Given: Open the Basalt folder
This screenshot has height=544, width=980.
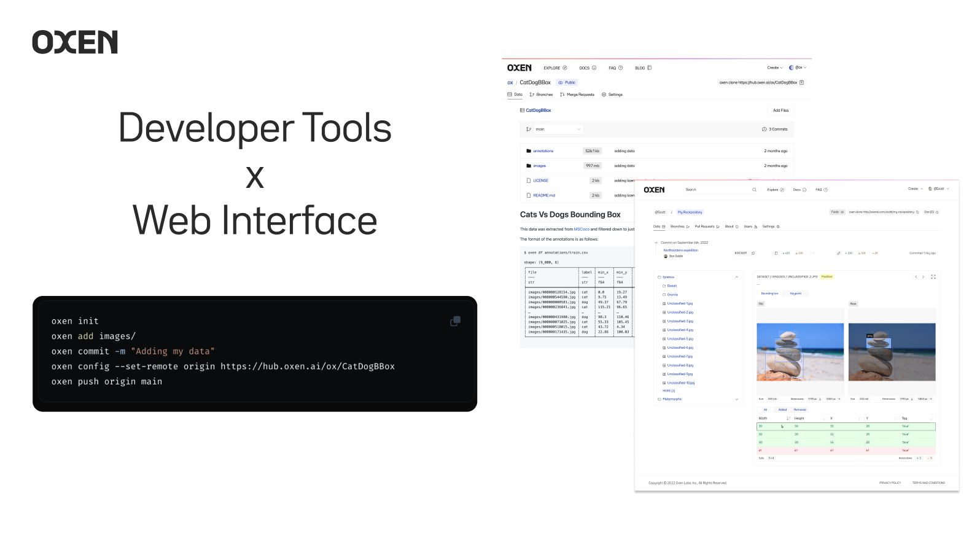Looking at the screenshot, I should [x=672, y=286].
